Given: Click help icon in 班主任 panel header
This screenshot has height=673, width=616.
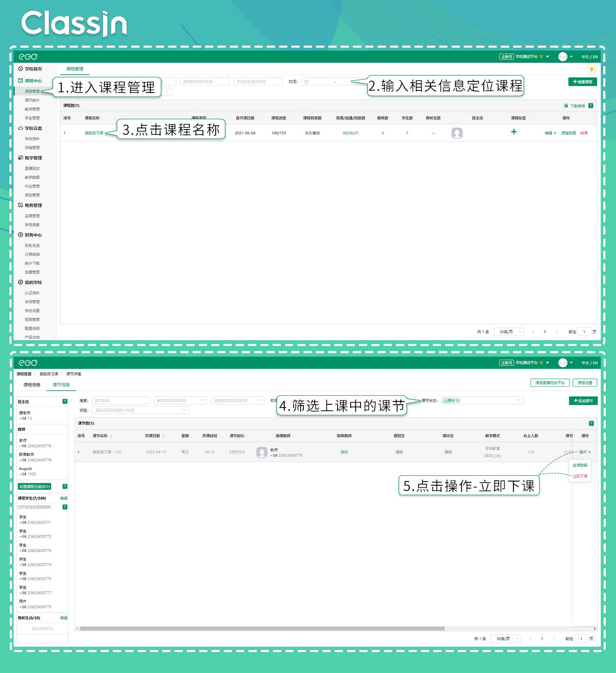Looking at the screenshot, I should [65, 401].
